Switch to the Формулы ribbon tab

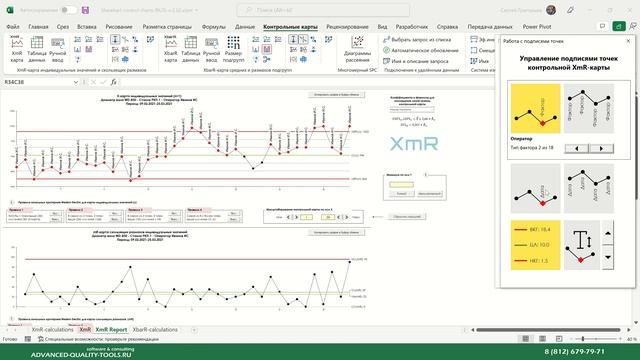pyautogui.click(x=213, y=27)
